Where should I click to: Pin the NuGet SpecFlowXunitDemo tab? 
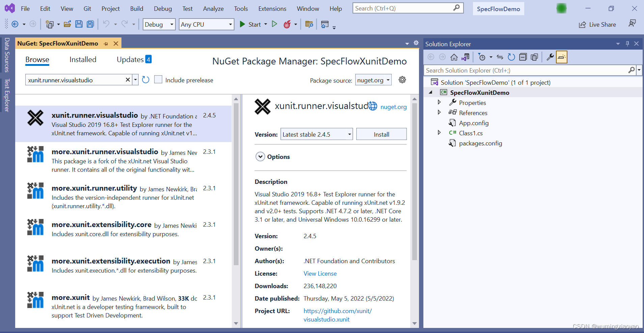click(106, 44)
